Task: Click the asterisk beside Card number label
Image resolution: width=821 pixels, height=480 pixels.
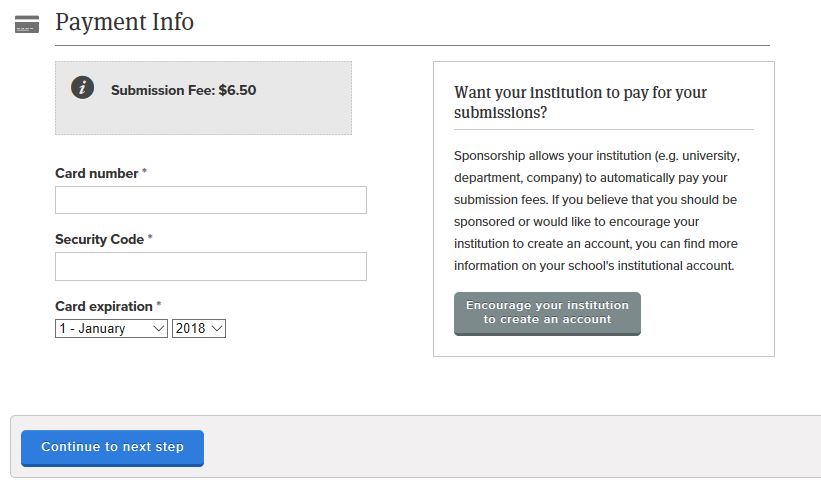Action: click(145, 171)
